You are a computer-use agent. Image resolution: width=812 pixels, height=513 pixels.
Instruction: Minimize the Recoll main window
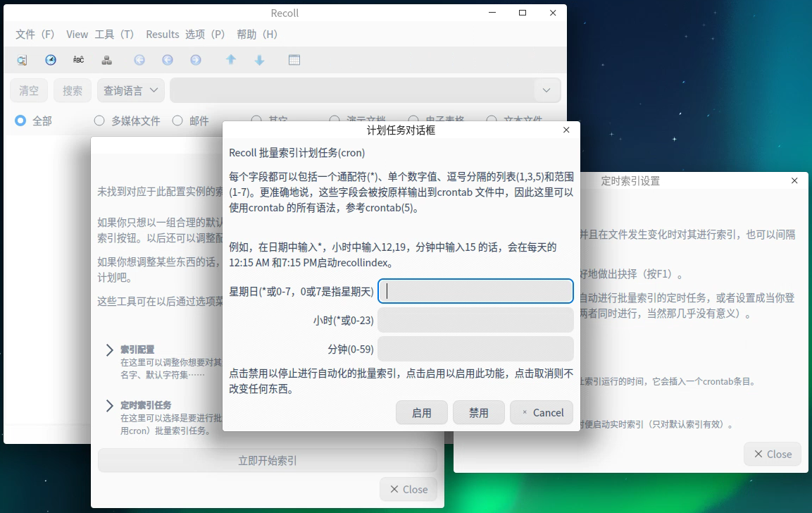(492, 13)
